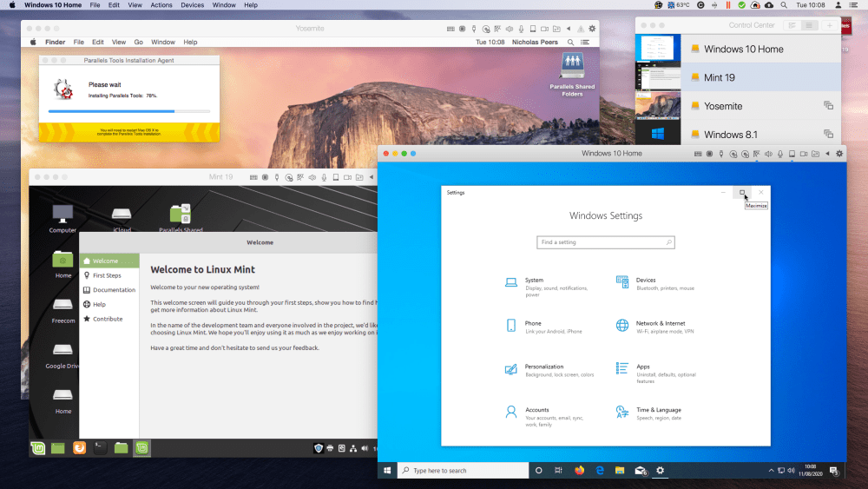Image resolution: width=868 pixels, height=489 pixels.
Task: Click the Windows taskbar search box
Action: coord(464,470)
